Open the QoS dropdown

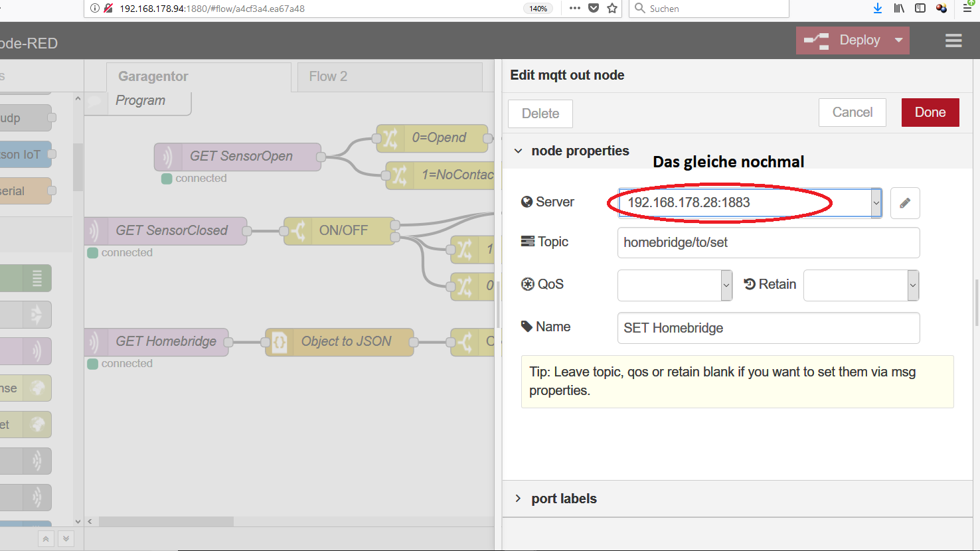(x=726, y=285)
